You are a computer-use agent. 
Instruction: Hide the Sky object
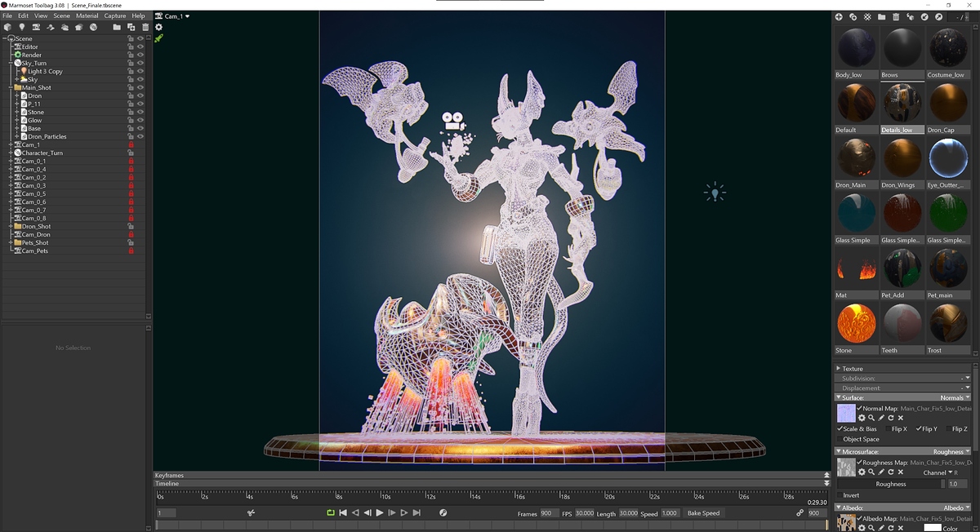(x=140, y=79)
